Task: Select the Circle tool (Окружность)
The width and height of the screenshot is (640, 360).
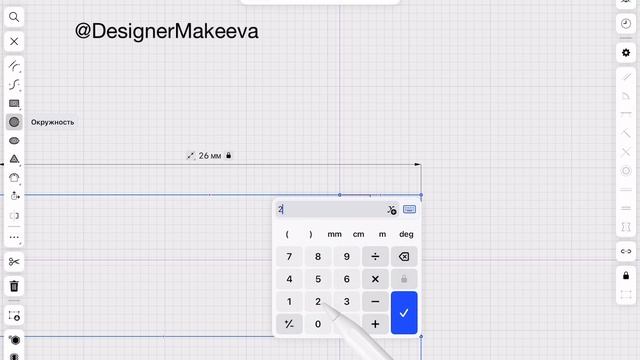Action: [x=14, y=122]
